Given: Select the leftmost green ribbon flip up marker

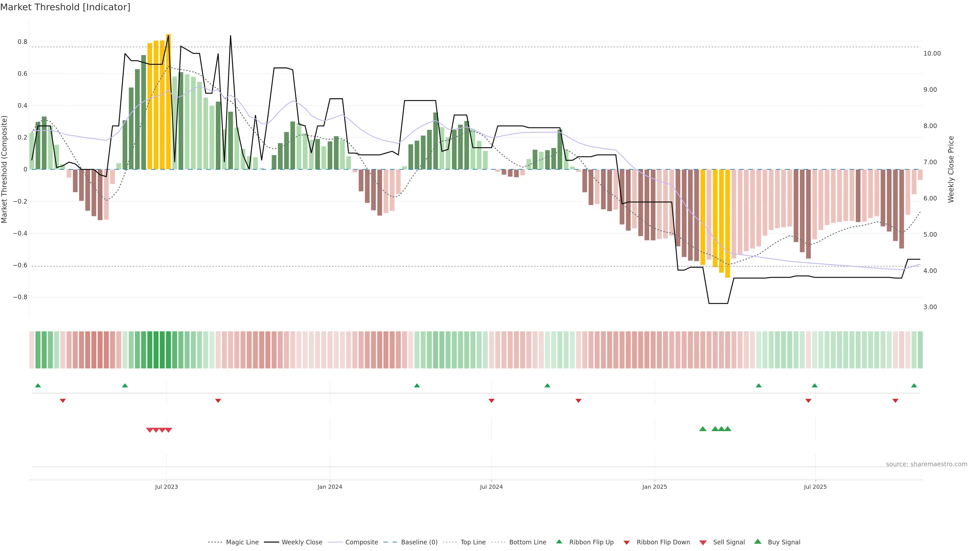Looking at the screenshot, I should (x=38, y=386).
